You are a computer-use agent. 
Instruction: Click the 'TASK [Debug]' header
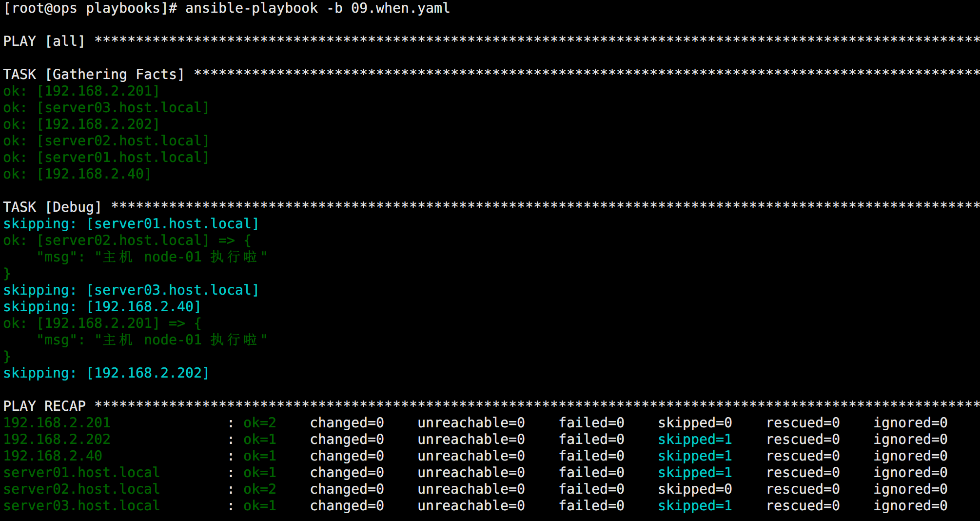point(53,207)
